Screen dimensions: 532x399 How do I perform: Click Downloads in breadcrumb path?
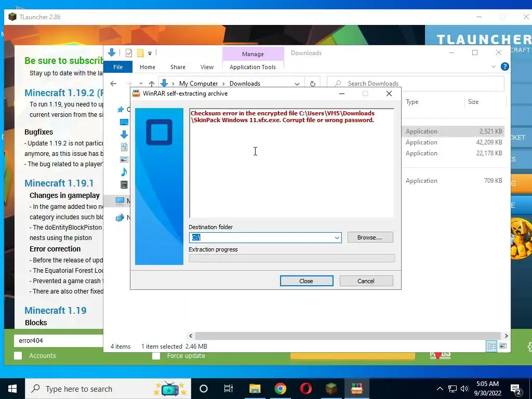point(245,84)
